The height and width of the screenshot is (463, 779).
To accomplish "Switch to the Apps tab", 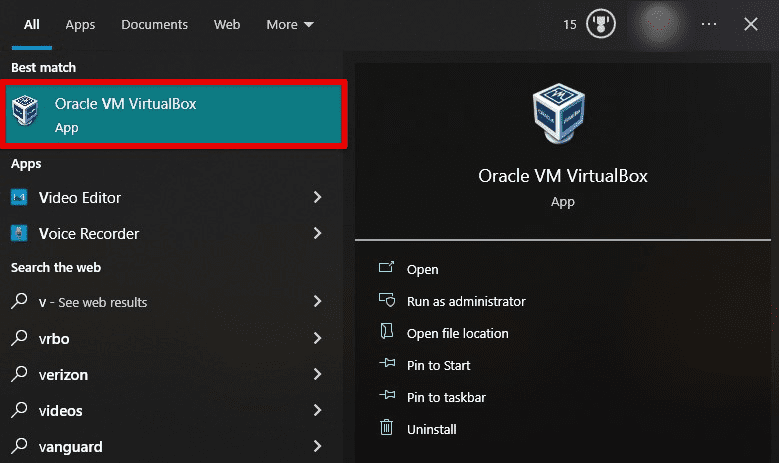I will 80,24.
